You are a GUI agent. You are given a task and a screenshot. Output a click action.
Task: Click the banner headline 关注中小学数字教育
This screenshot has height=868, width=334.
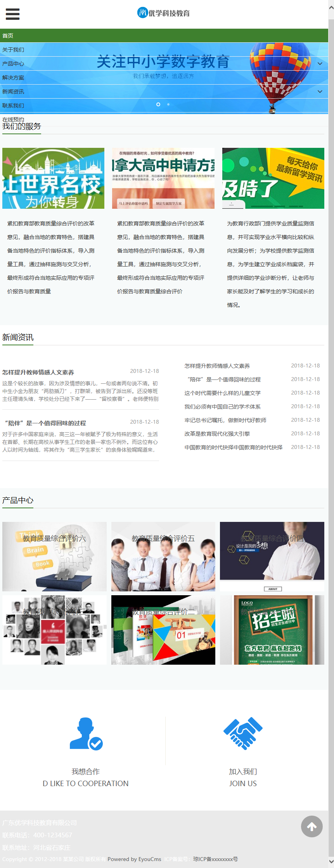tap(163, 62)
